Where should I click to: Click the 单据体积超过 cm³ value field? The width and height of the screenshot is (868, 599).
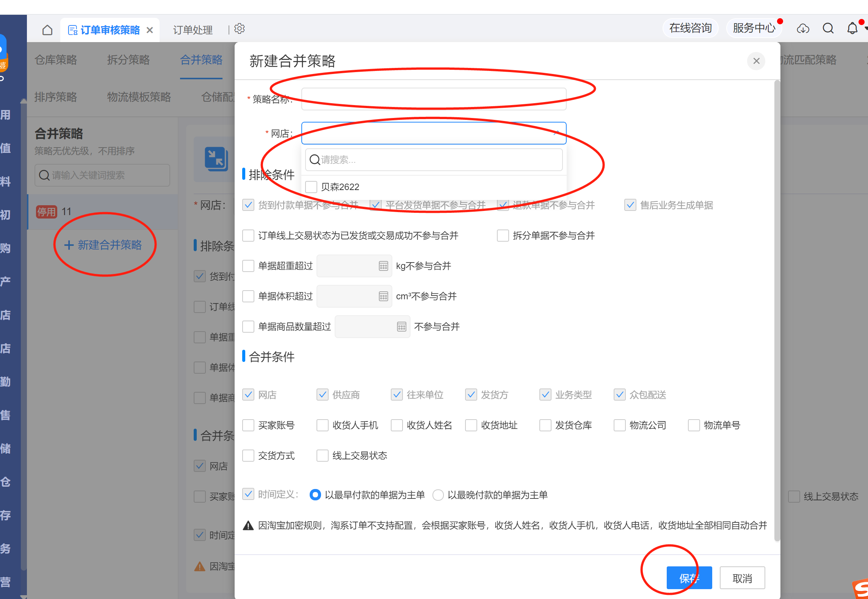point(354,296)
